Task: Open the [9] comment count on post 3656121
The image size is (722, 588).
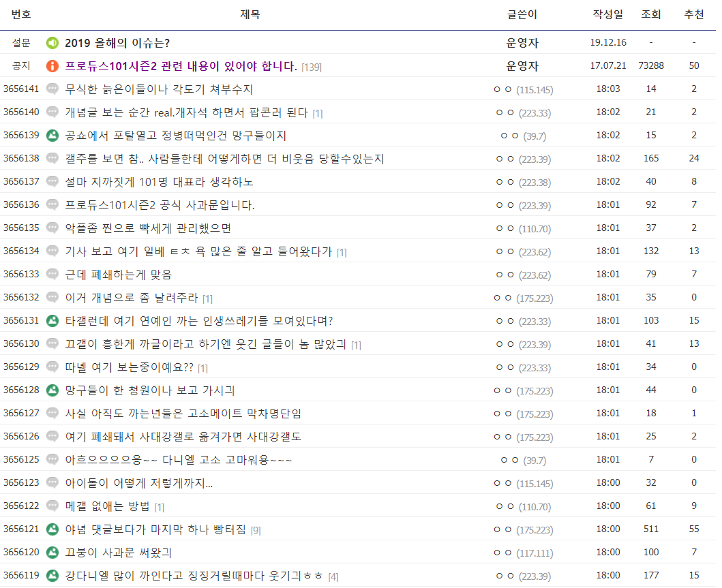Action: click(256, 530)
